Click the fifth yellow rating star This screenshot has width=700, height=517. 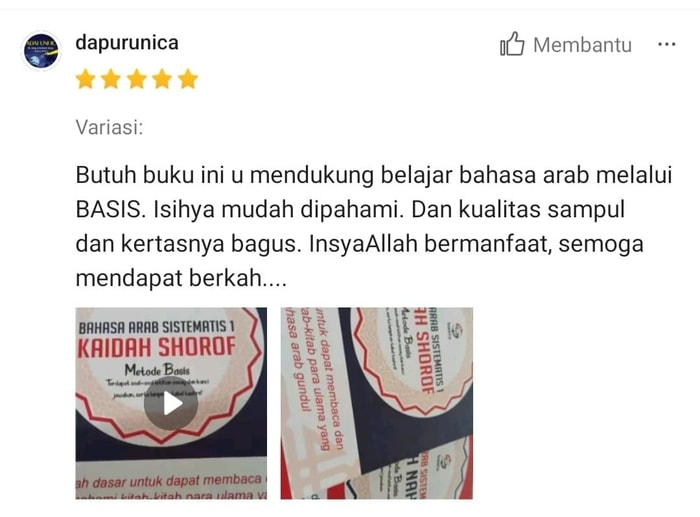click(188, 79)
